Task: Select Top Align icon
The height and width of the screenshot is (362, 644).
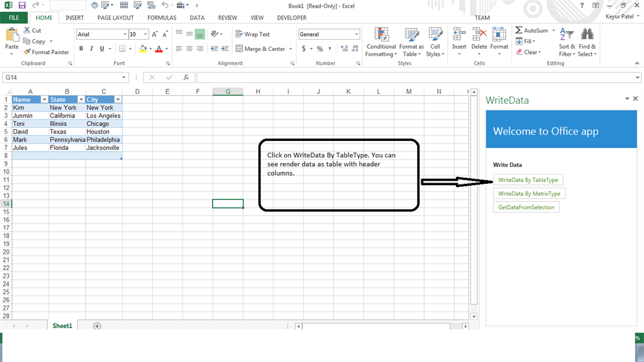Action: [179, 33]
